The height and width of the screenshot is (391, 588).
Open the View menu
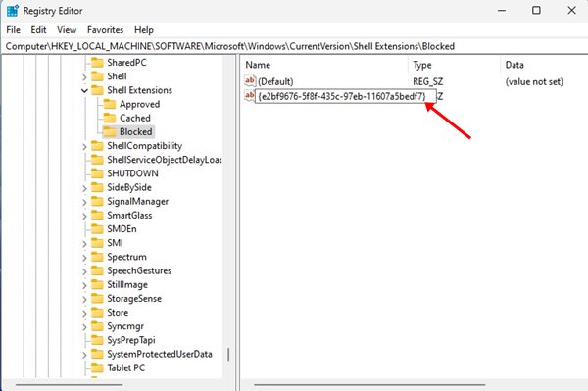[67, 30]
